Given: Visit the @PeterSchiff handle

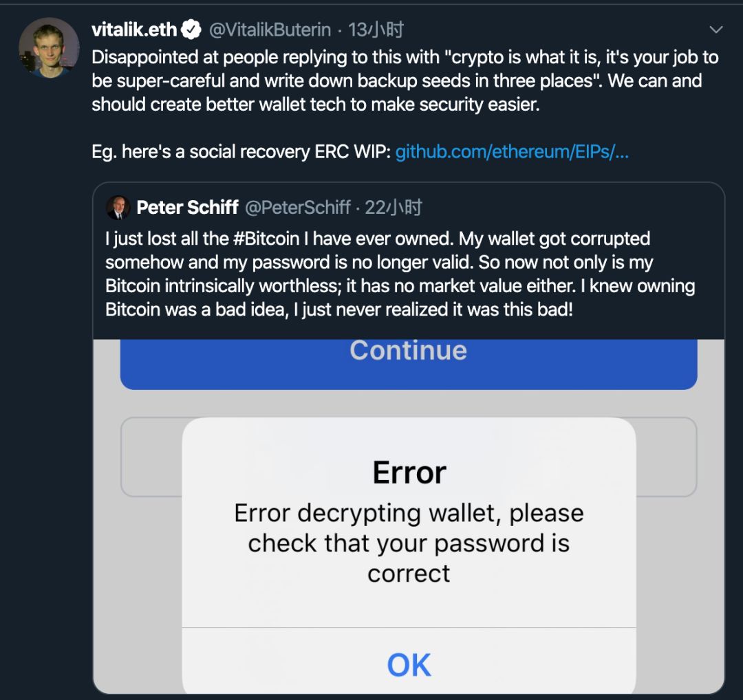Looking at the screenshot, I should (298, 208).
